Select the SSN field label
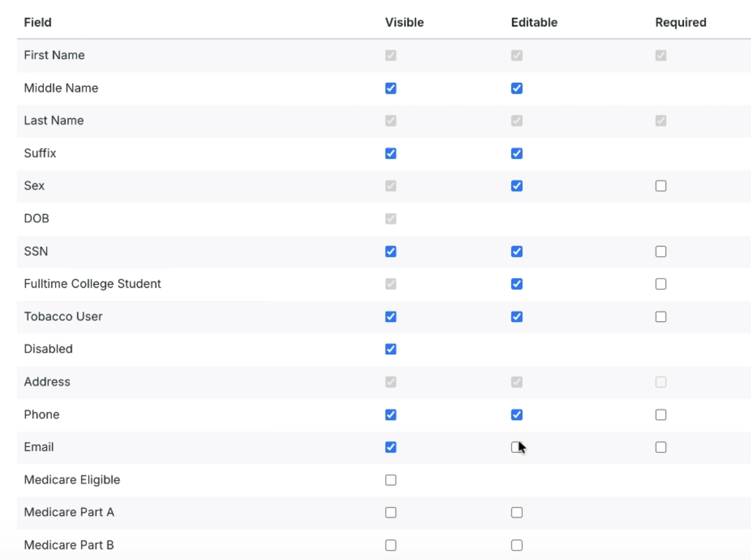This screenshot has height=560, width=751. [36, 251]
